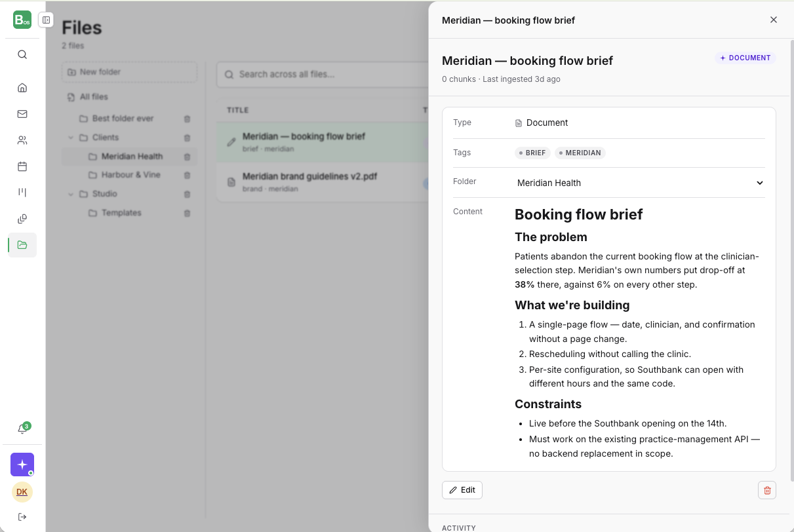Screen dimensions: 794x532
Task: Select Meridian — booking flow brief row
Action: (323, 142)
